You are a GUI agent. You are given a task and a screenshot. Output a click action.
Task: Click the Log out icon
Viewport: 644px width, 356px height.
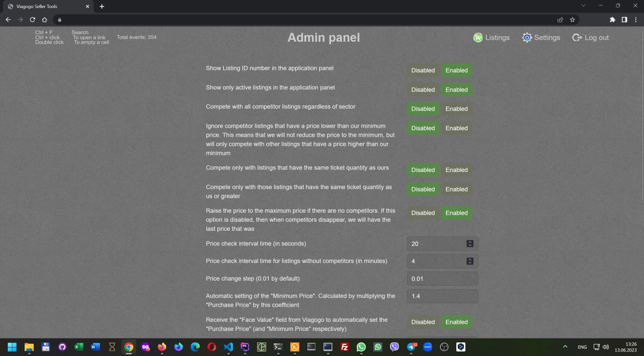coord(577,38)
